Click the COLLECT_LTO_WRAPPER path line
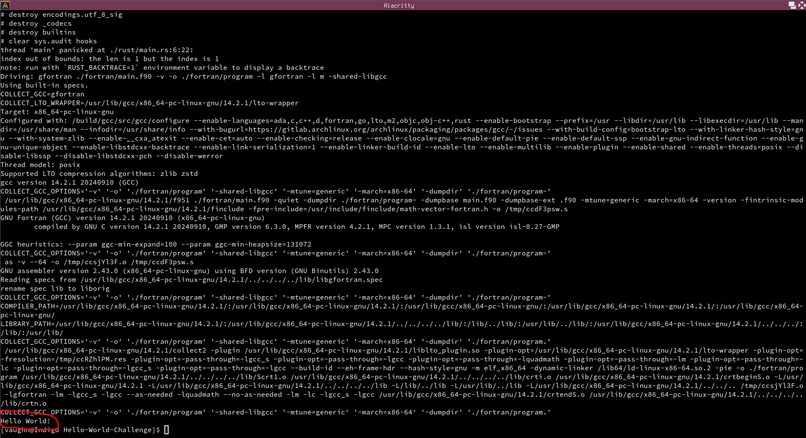 tap(149, 103)
